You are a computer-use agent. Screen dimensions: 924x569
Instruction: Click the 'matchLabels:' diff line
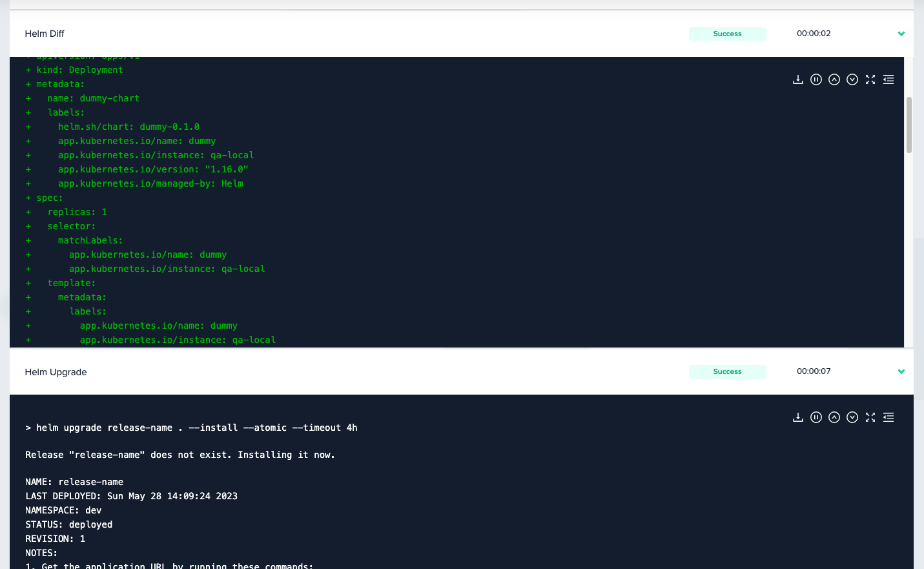[74, 240]
